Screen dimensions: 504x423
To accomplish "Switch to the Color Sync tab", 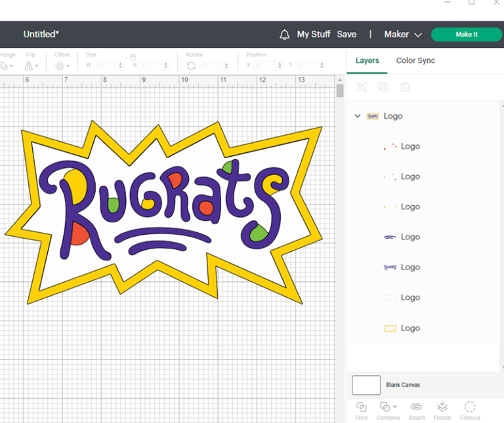I will 415,60.
